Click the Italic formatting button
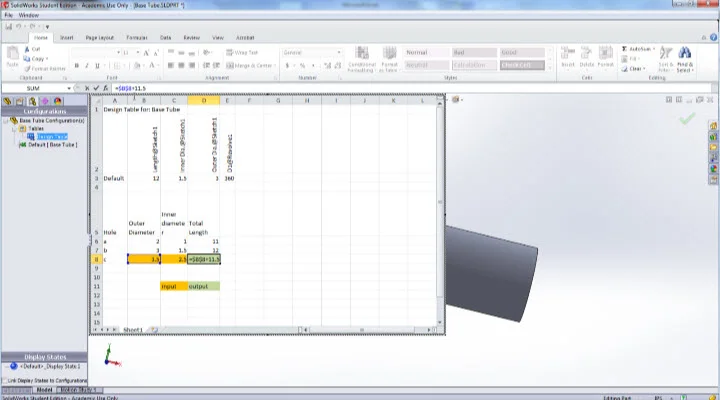The width and height of the screenshot is (720, 400). [87, 66]
